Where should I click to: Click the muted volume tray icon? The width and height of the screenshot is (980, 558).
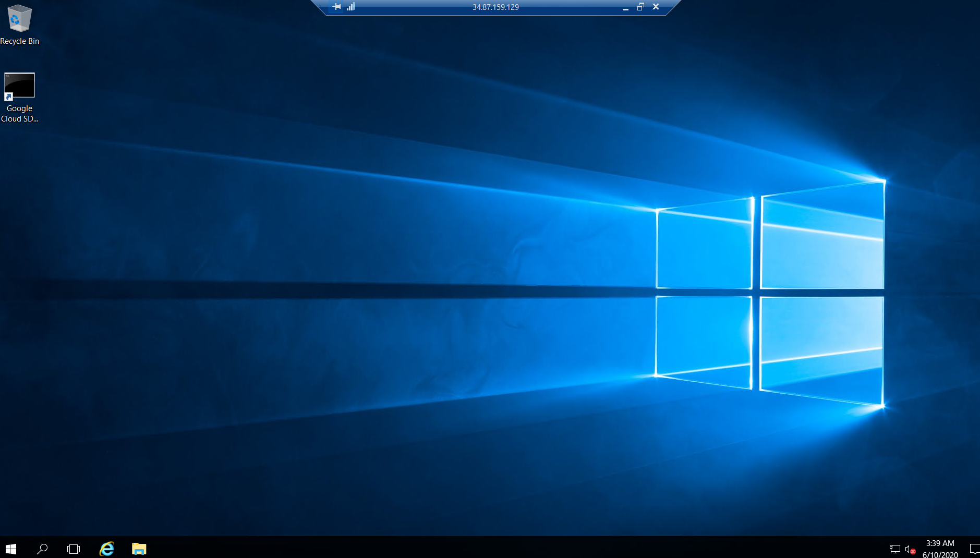(910, 549)
